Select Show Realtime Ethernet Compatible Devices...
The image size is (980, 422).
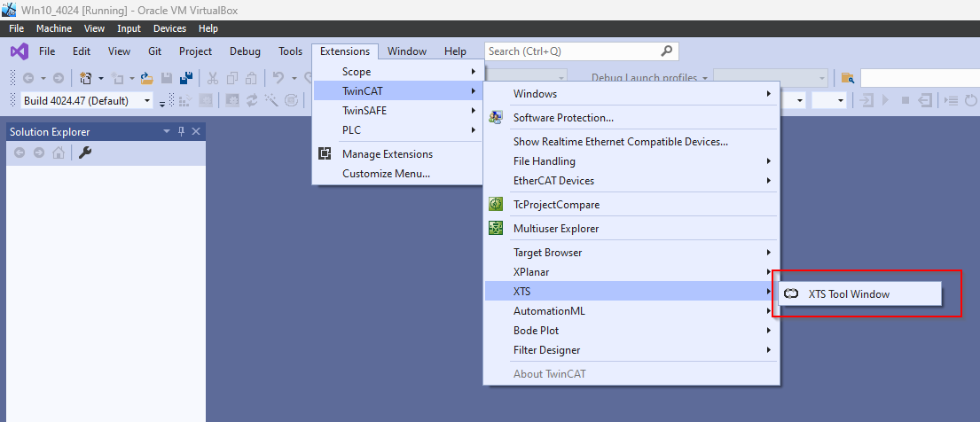click(x=631, y=141)
